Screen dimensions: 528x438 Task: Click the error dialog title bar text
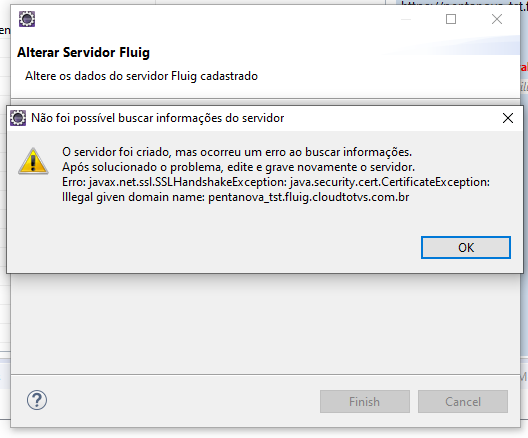click(157, 118)
